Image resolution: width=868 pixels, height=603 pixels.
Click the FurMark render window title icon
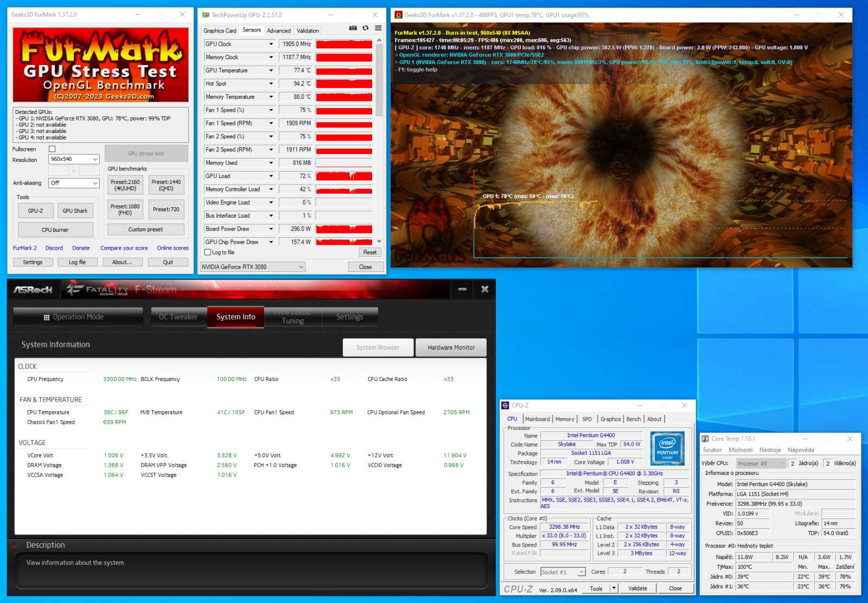398,15
